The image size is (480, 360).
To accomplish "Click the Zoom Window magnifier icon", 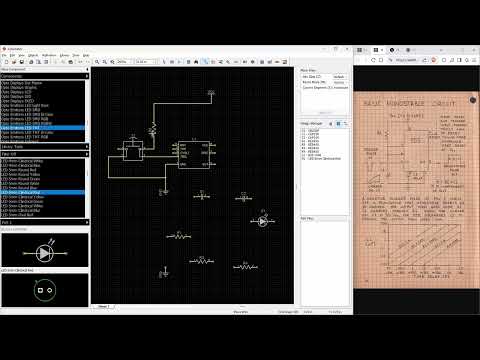I will click(x=113, y=62).
